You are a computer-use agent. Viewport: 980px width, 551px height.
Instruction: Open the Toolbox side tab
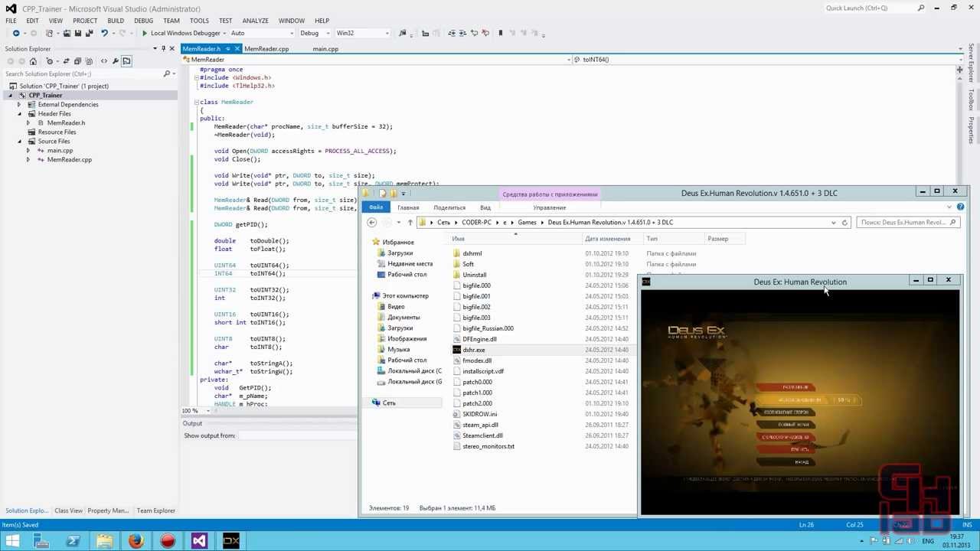[x=971, y=100]
